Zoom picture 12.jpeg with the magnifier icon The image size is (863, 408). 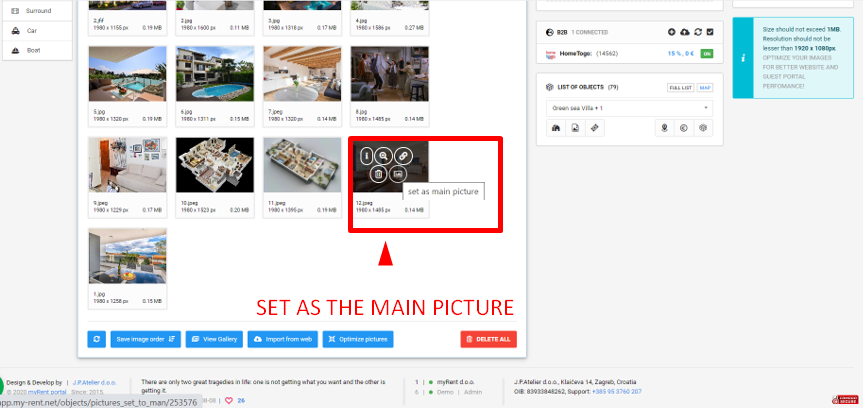click(x=383, y=156)
